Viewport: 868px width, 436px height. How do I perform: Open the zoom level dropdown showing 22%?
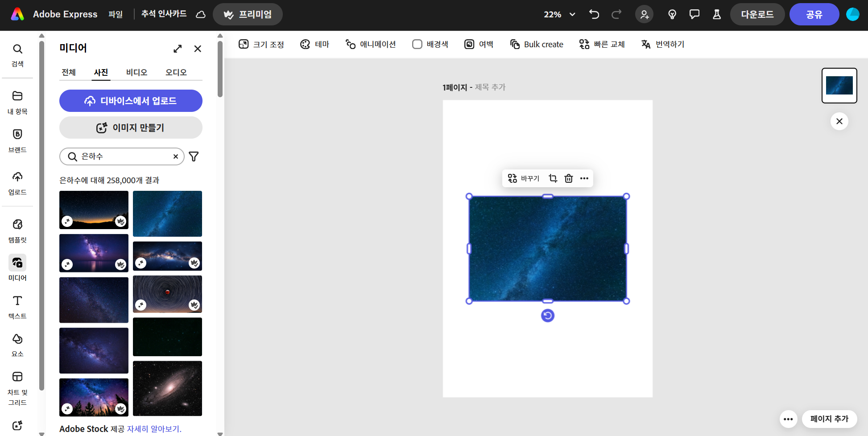point(558,14)
